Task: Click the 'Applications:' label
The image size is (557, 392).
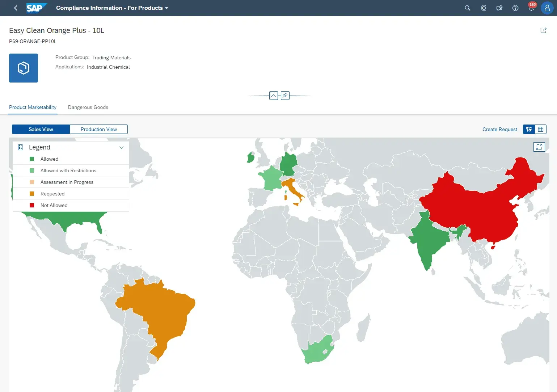Action: [x=69, y=67]
